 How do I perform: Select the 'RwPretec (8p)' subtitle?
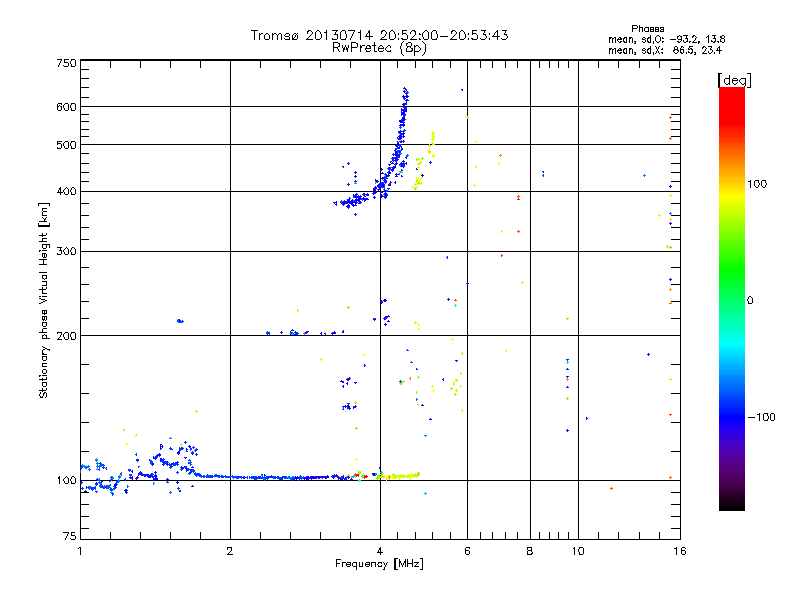[x=379, y=48]
